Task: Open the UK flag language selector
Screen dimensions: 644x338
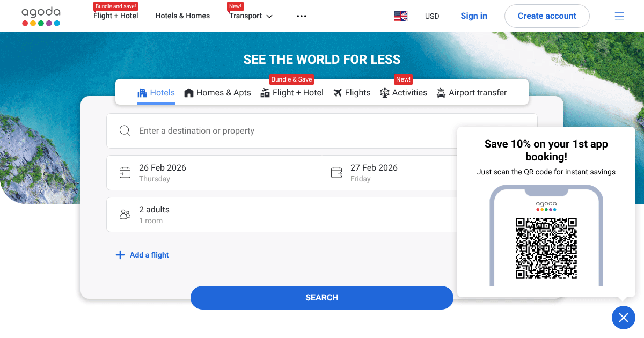Action: [401, 16]
